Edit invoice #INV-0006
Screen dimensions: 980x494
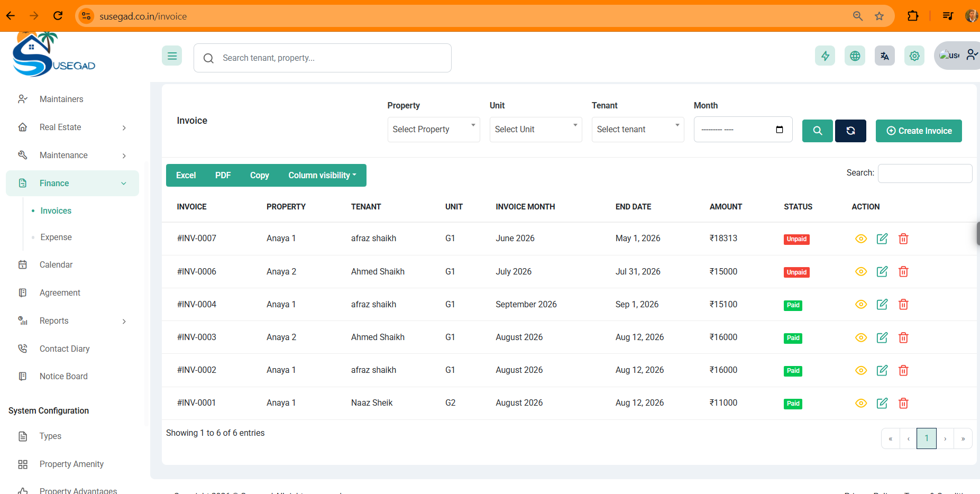(x=882, y=271)
